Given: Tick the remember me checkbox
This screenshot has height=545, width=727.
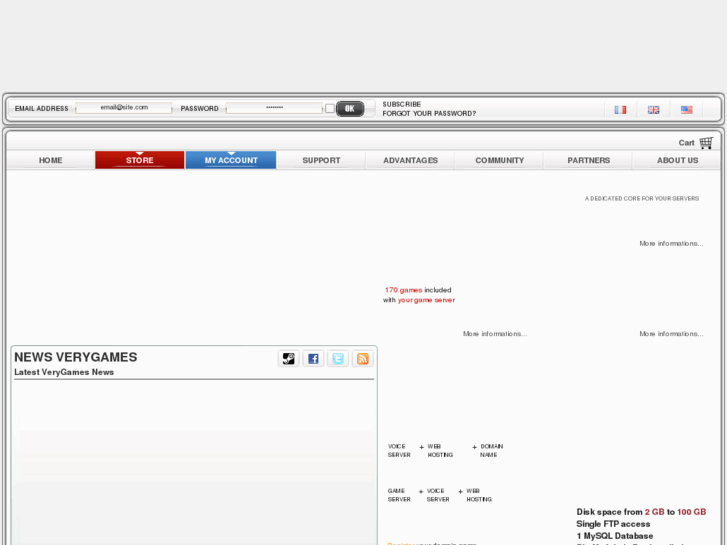Looking at the screenshot, I should point(330,109).
